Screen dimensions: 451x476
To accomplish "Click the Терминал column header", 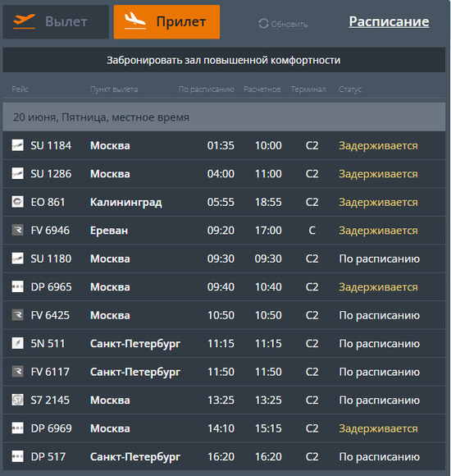I will [x=308, y=89].
